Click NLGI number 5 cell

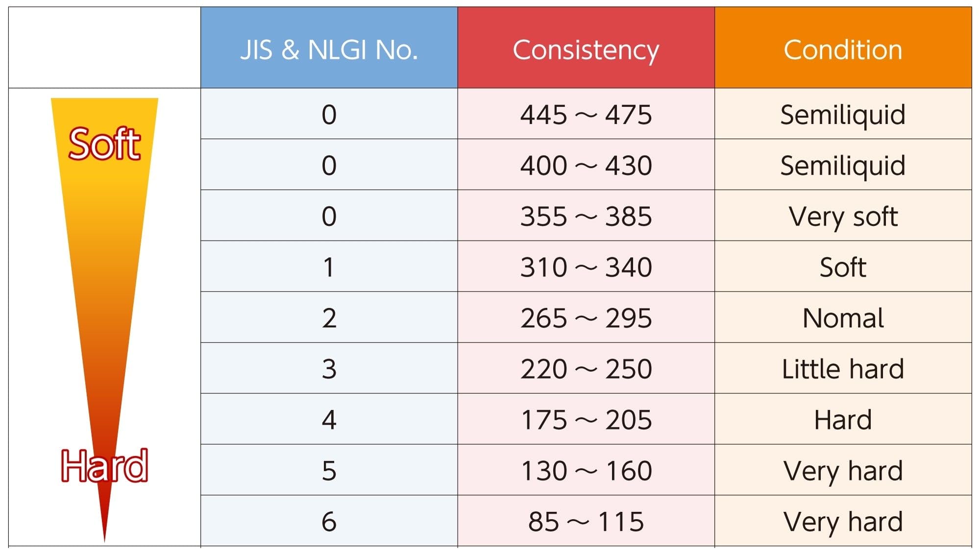point(329,471)
